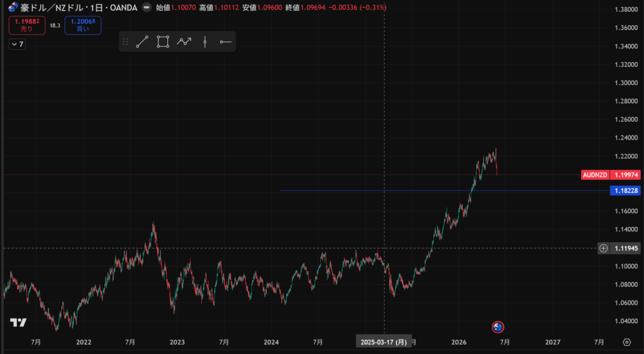
Task: Click the 2027 time axis label
Action: pos(553,342)
